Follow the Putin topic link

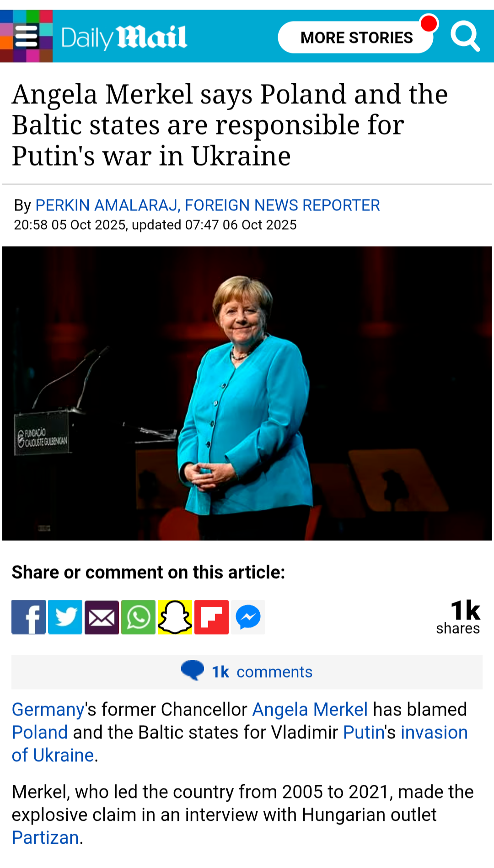364,733
